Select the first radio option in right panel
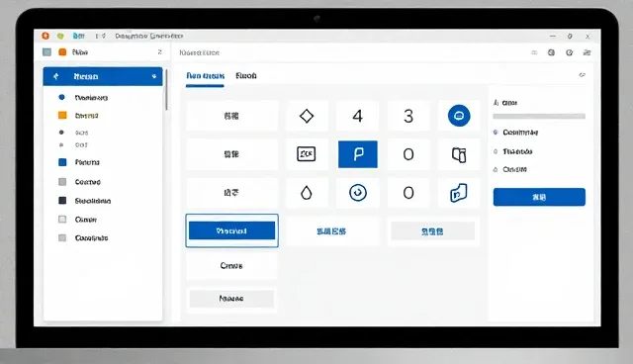The image size is (633, 364). [x=496, y=133]
